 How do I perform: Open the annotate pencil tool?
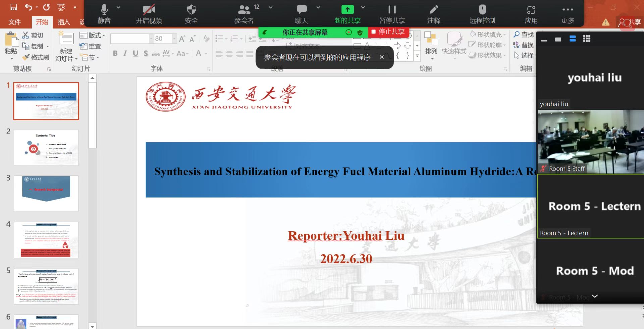[433, 10]
